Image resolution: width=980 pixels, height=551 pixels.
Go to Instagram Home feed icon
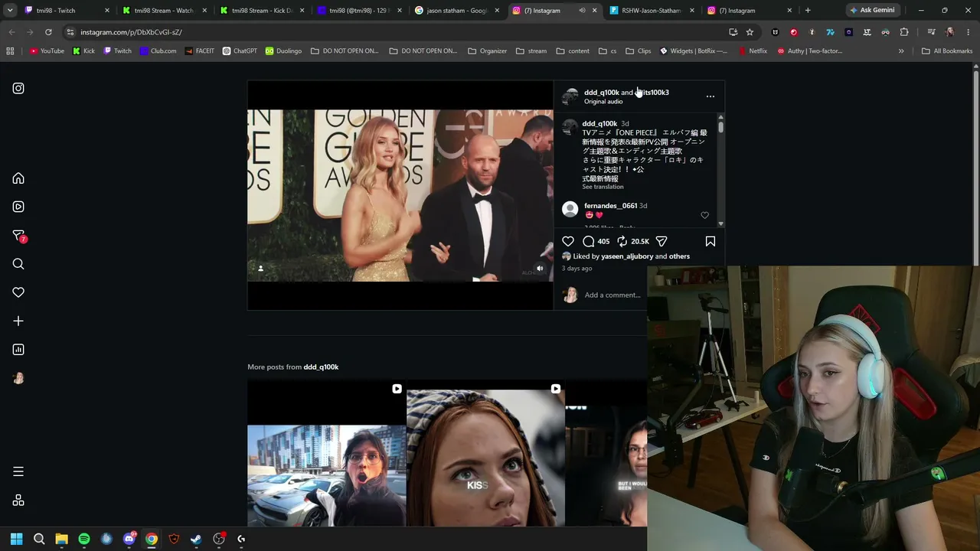pyautogui.click(x=18, y=178)
